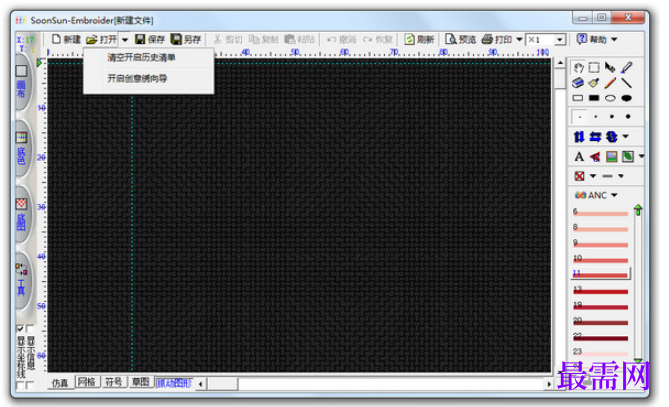Image resolution: width=669 pixels, height=407 pixels.
Task: Open the 工具 tools sidebar panel
Action: 22,280
